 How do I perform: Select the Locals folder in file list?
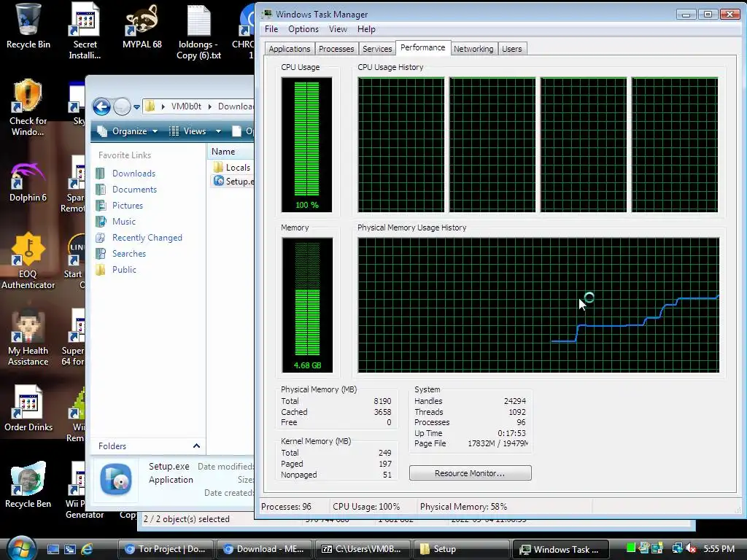point(233,167)
